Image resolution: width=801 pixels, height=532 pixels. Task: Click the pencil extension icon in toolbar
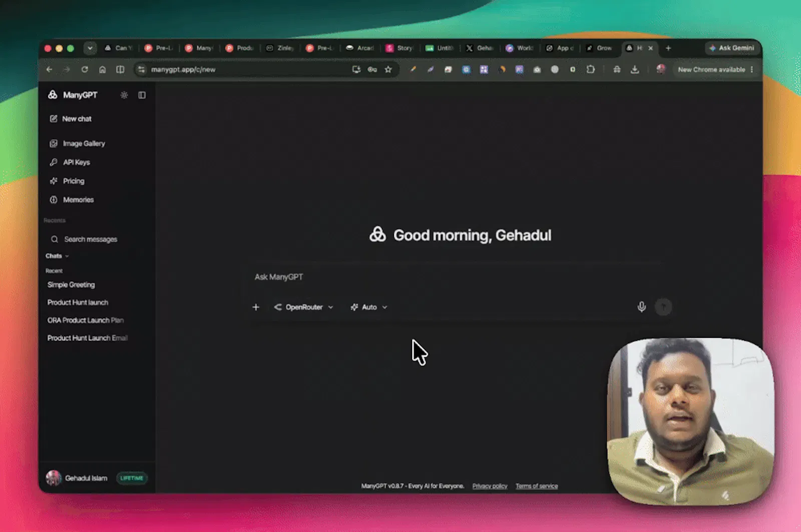pyautogui.click(x=413, y=70)
